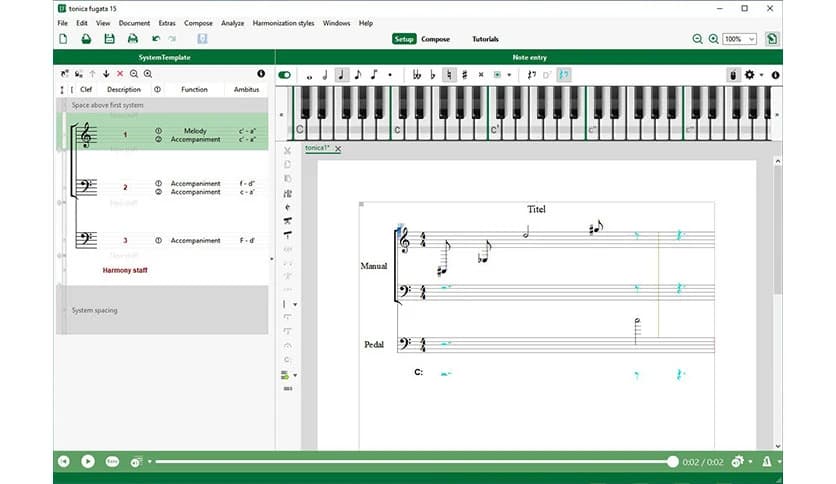Select the eighth note duration

357,74
